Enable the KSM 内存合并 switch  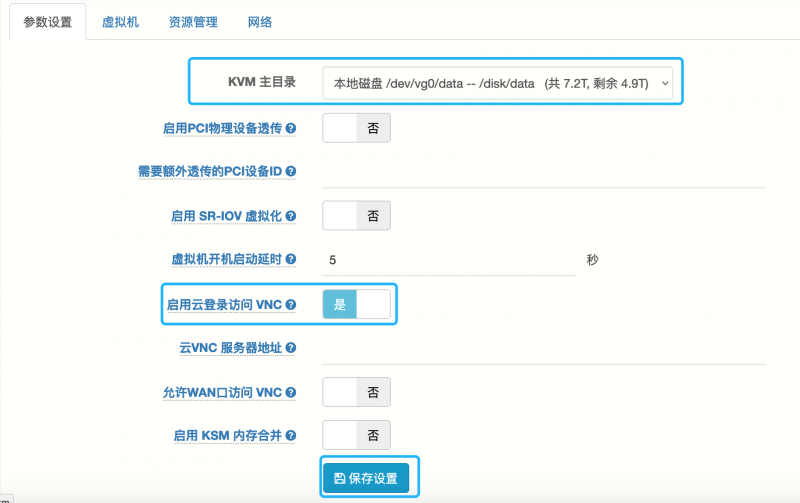[x=357, y=435]
